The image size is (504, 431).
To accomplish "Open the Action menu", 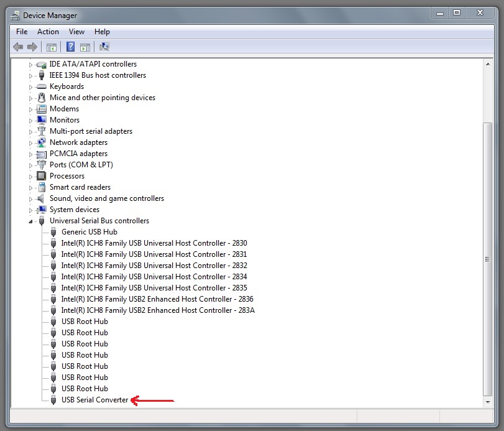I will [x=48, y=32].
